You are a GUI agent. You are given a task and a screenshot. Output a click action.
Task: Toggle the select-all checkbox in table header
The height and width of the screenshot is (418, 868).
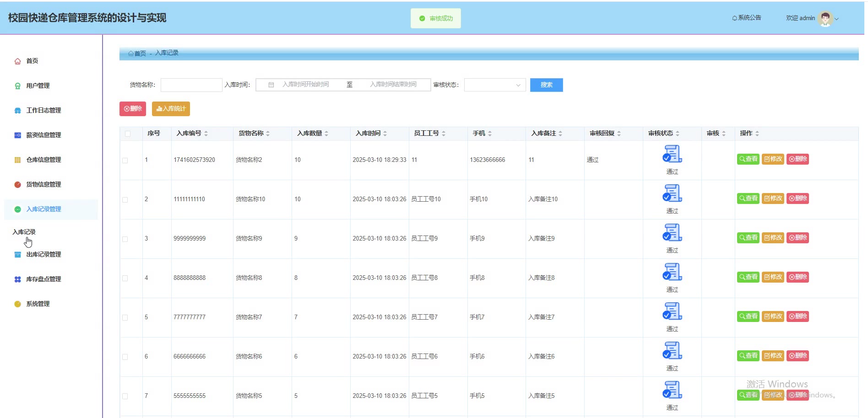[128, 134]
